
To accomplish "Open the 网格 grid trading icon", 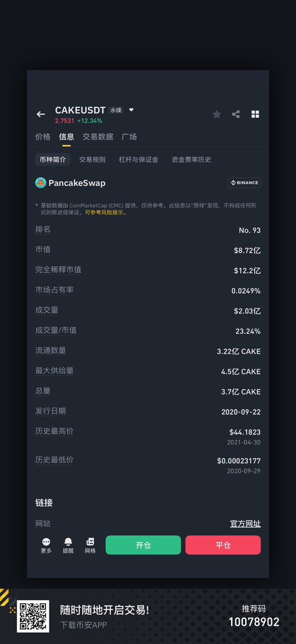I will point(90,546).
